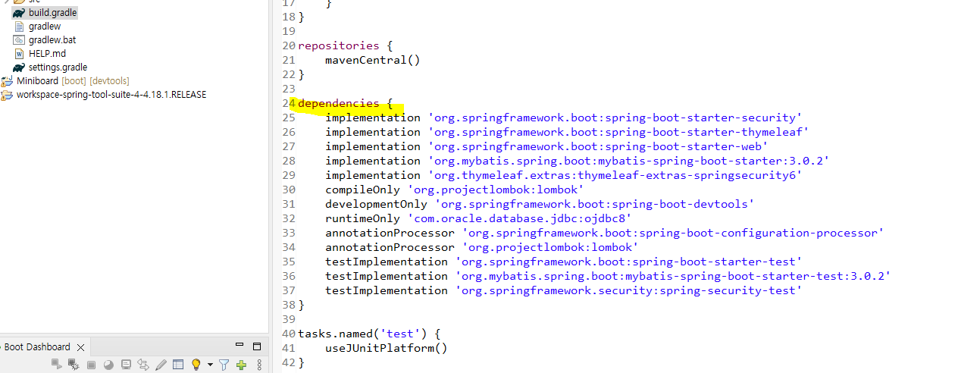This screenshot has height=373, width=980.
Task: Click the spring-boot-starter-security dependency string
Action: point(615,118)
